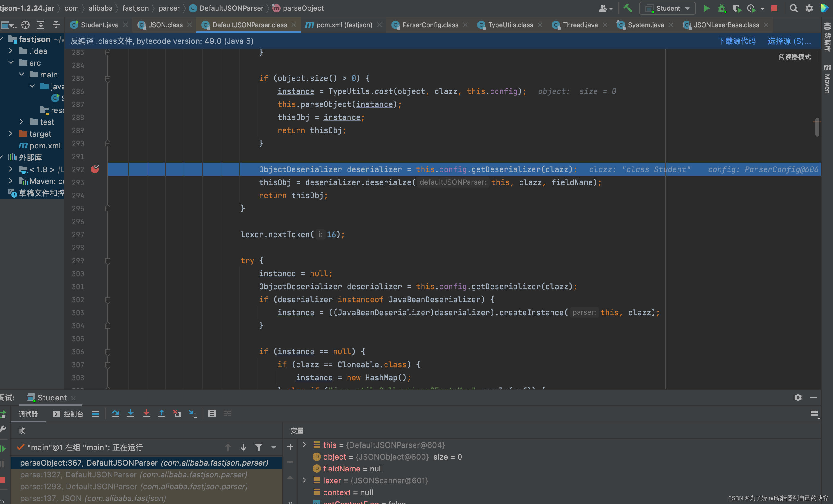Select parse:1327 stack frame
The width and height of the screenshot is (833, 504).
(x=147, y=475)
